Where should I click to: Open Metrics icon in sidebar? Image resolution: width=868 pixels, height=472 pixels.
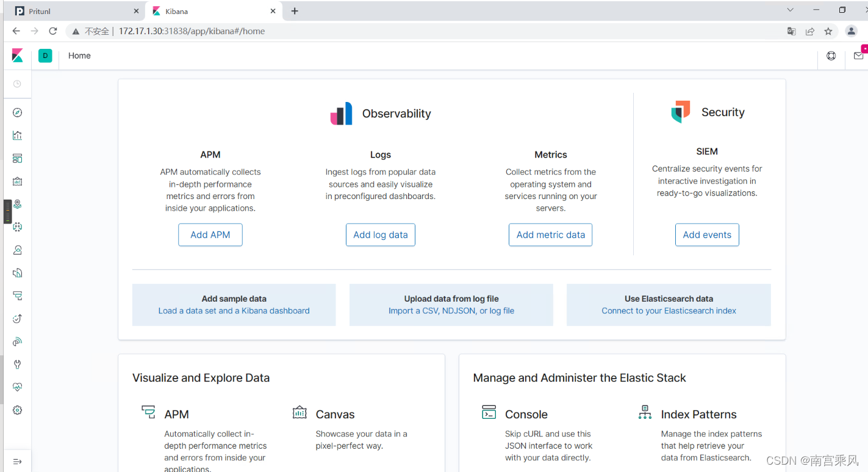coord(17,250)
